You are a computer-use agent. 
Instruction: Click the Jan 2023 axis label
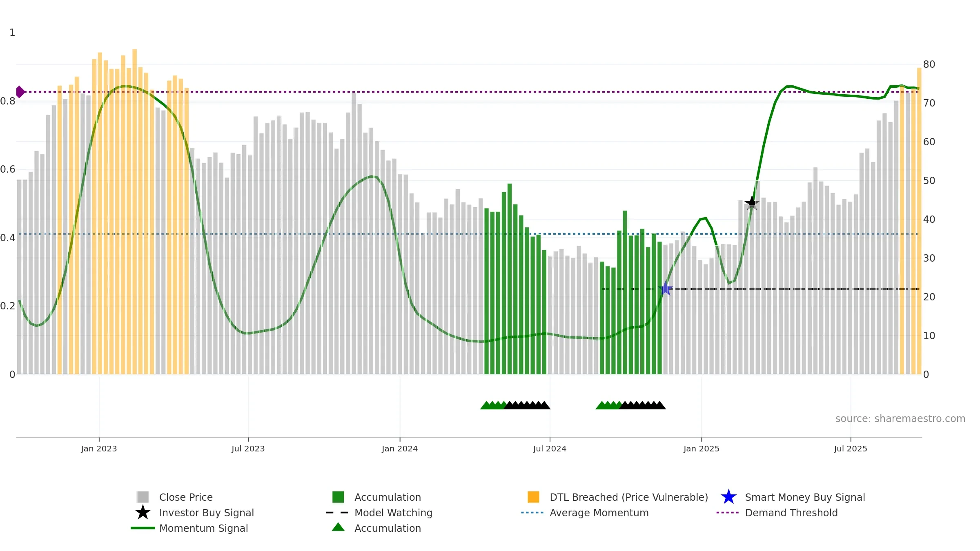99,449
